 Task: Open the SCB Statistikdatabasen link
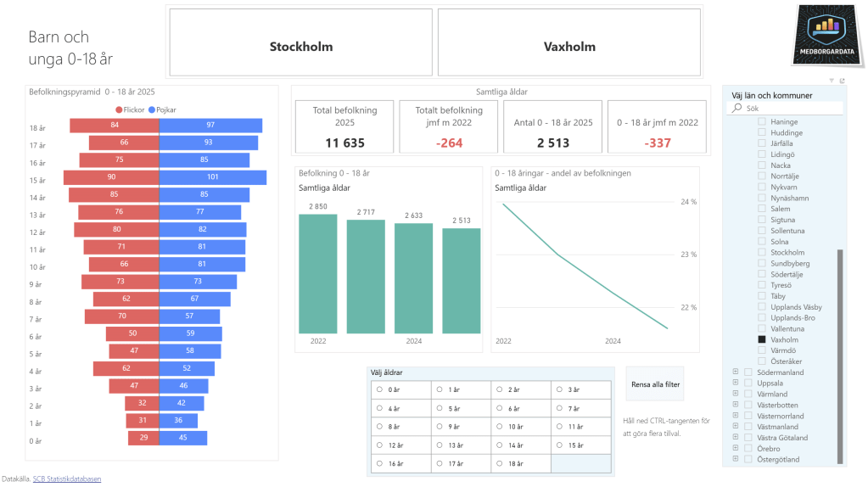(67, 479)
